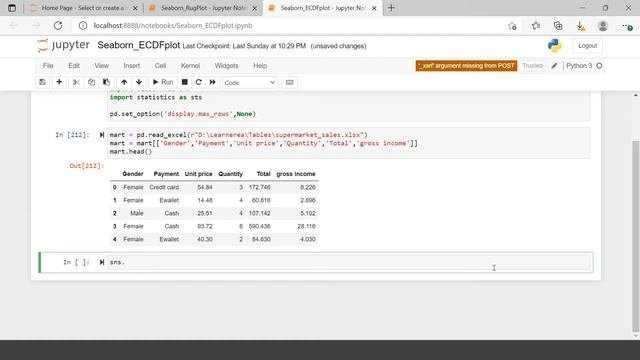Close the Home Page tab
640x360 pixels.
135,8
